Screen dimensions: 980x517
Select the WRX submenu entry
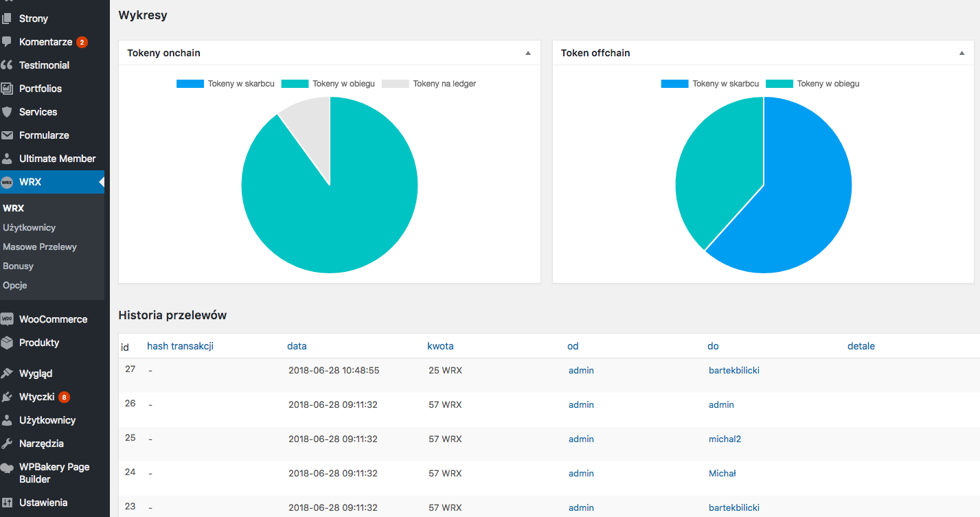pyautogui.click(x=14, y=208)
